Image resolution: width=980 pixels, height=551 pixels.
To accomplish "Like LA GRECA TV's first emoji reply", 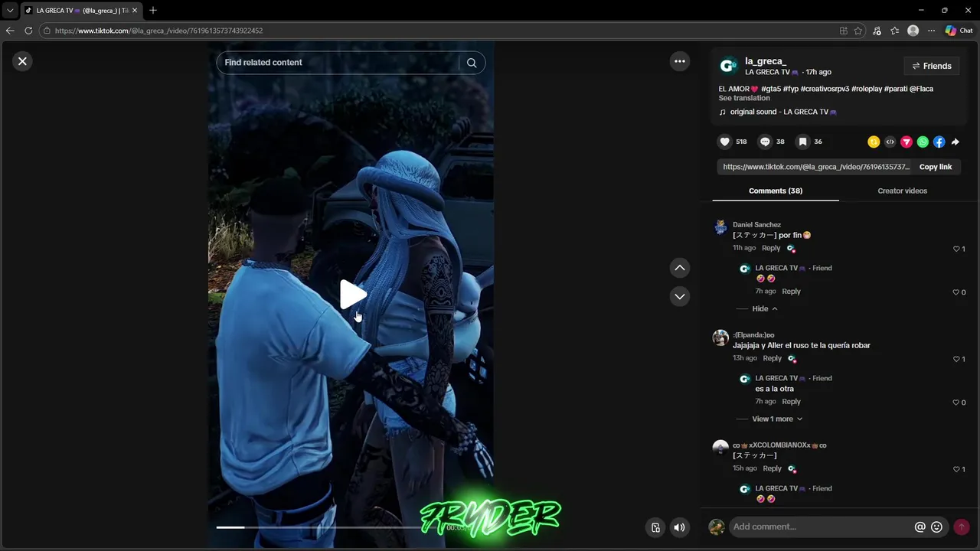I will coord(956,292).
